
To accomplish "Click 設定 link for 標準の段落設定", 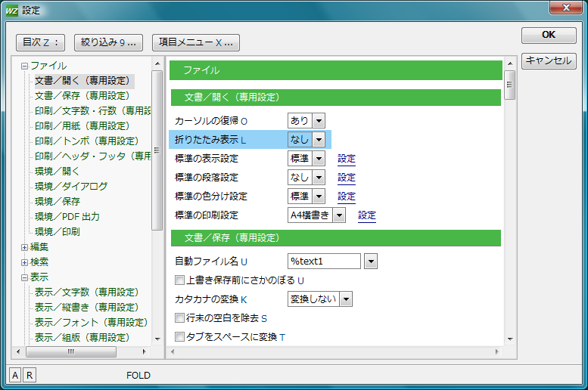I will pos(346,178).
